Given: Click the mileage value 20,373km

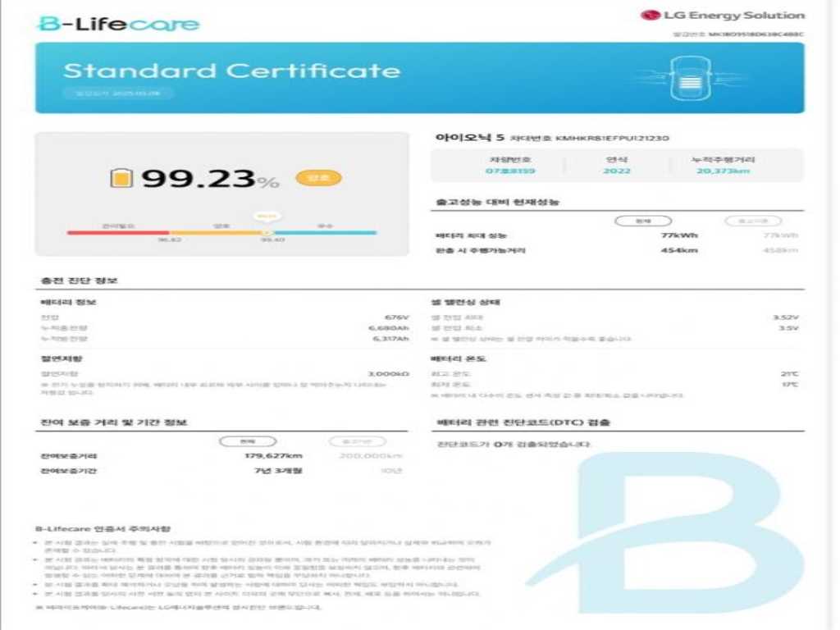Looking at the screenshot, I should 723,171.
